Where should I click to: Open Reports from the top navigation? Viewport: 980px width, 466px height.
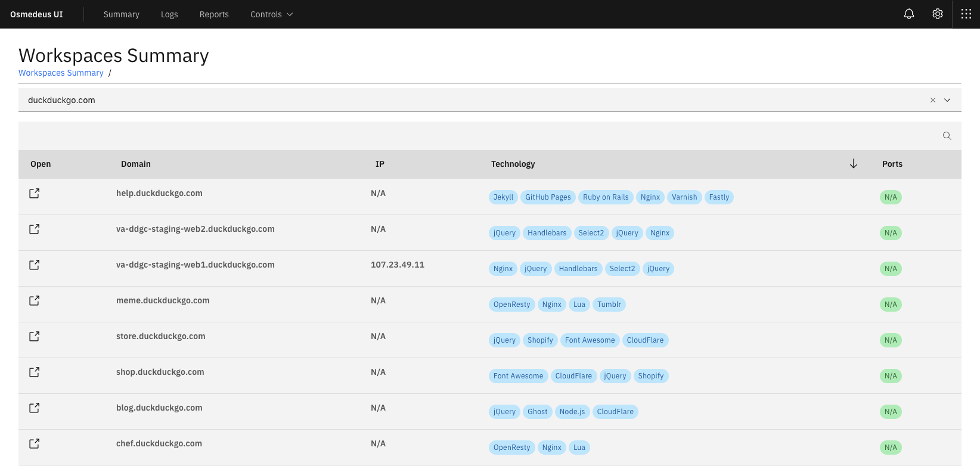[x=214, y=14]
